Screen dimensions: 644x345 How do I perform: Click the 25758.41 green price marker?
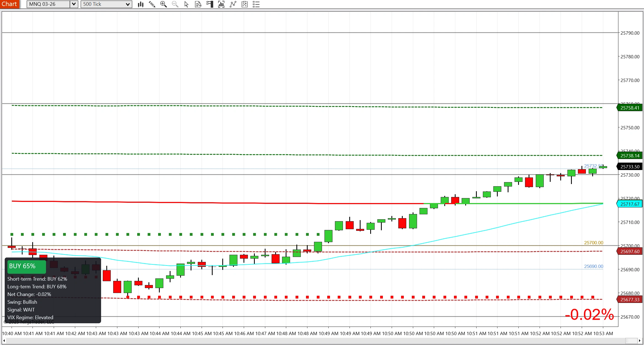coord(630,108)
